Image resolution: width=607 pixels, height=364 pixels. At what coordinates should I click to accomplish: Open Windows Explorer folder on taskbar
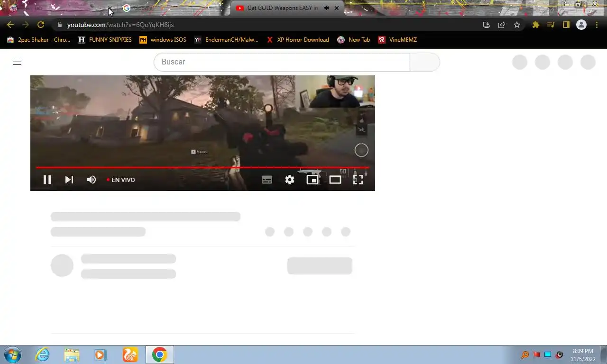(x=72, y=355)
